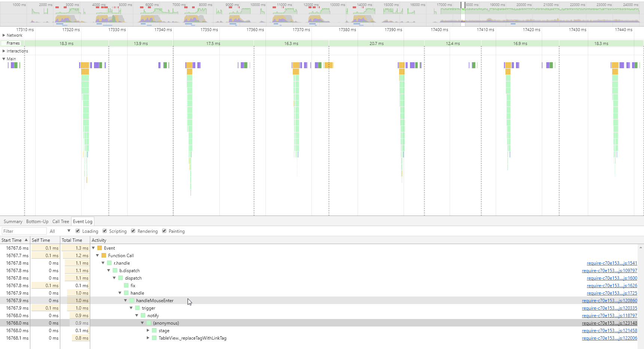Collapse the Main thread track

click(4, 59)
